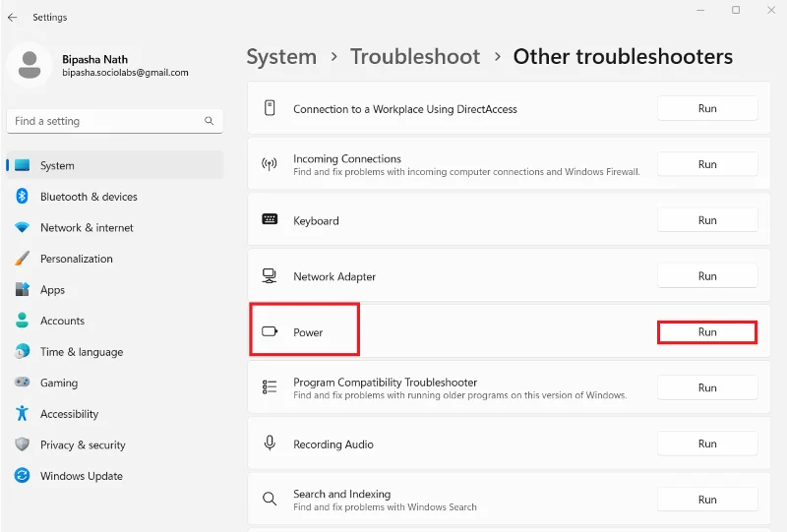787x532 pixels.
Task: Click the Accounts person icon
Action: tap(22, 321)
